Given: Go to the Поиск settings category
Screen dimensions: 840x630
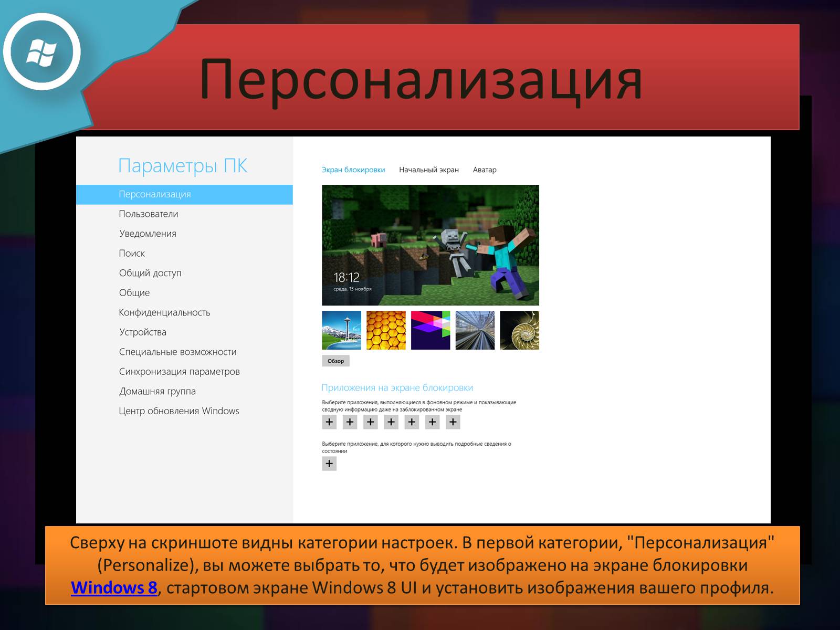Looking at the screenshot, I should click(132, 253).
